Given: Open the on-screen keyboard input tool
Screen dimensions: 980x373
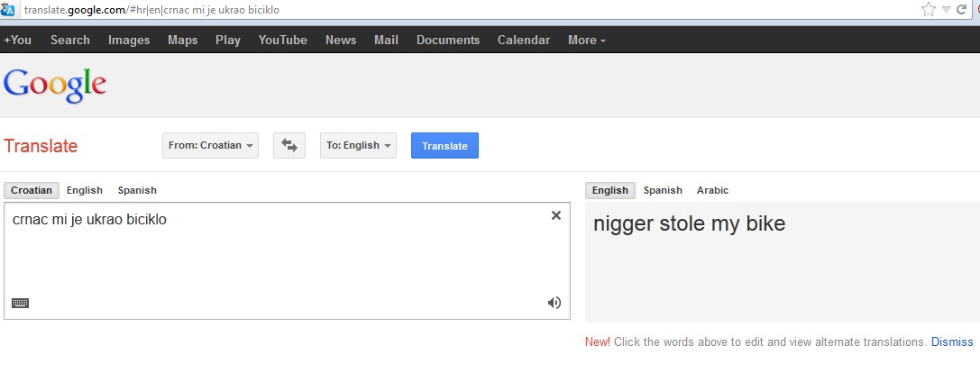Looking at the screenshot, I should pyautogui.click(x=21, y=303).
